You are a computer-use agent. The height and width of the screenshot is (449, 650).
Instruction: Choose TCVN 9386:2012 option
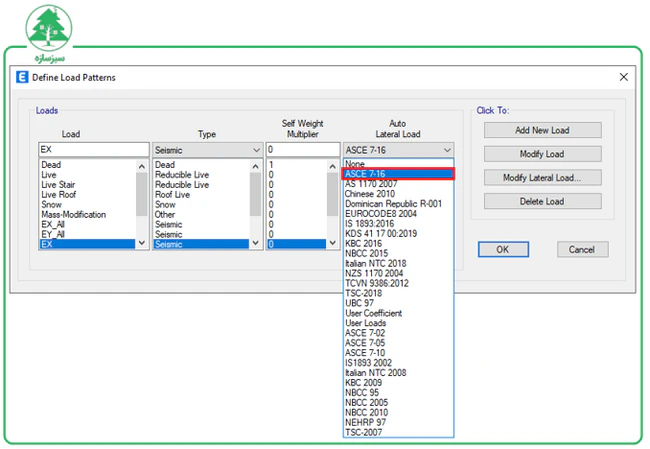click(x=398, y=283)
